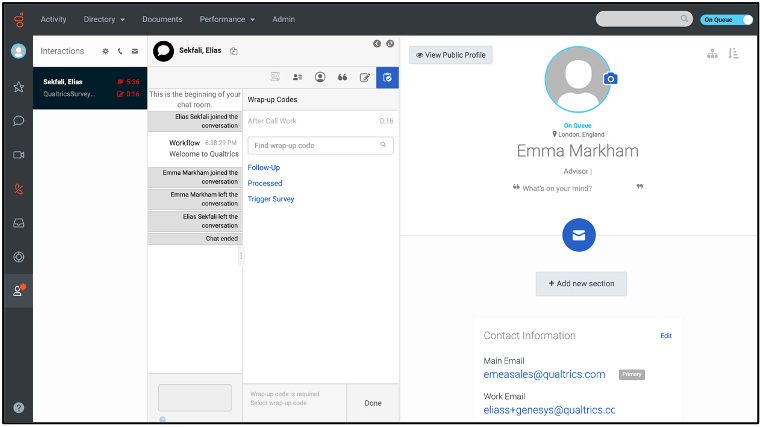Click the Find wrap-up code field
This screenshot has height=427, width=760.
(320, 145)
